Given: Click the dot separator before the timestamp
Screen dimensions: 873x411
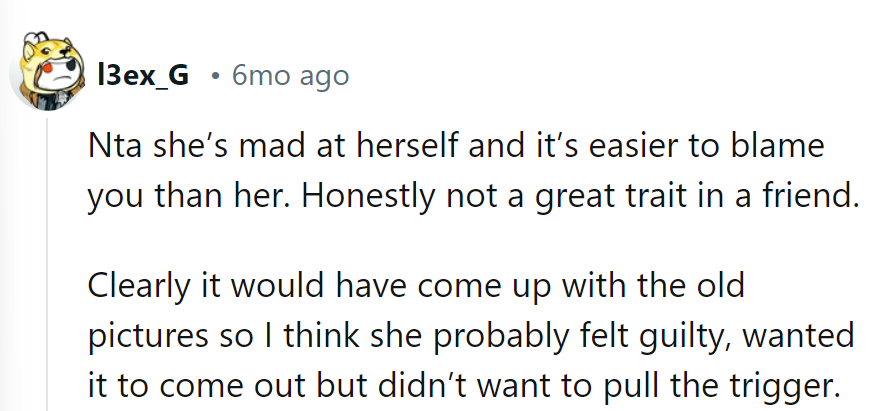Looking at the screenshot, I should point(215,75).
